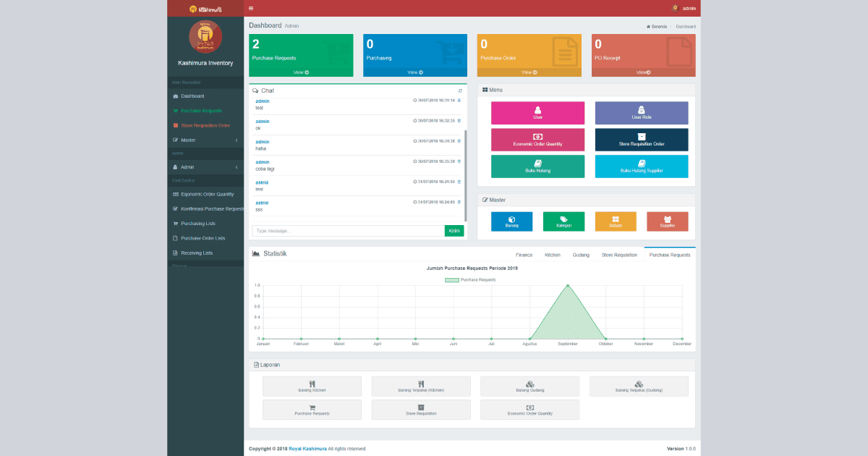Delete the admin 'ok' chat message
The width and height of the screenshot is (868, 456).
[459, 121]
